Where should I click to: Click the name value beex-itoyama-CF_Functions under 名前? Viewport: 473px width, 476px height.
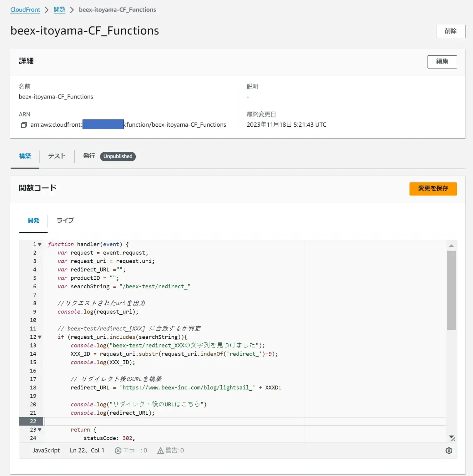coord(56,97)
